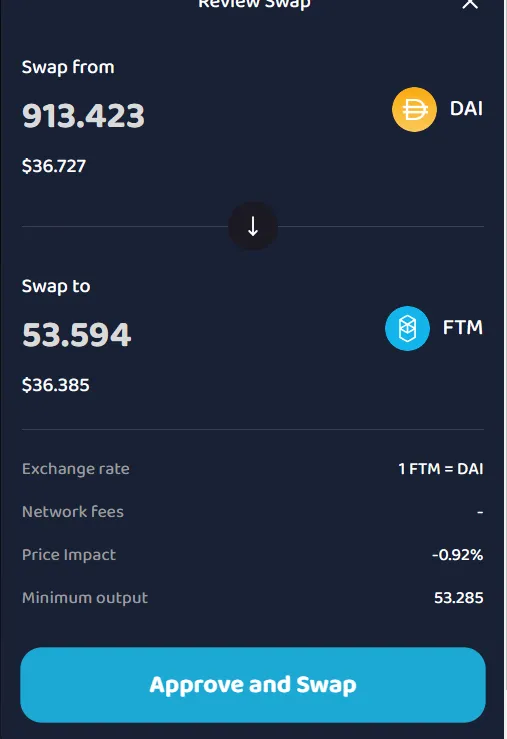Screen dimensions: 507x739
Task: Close the Review Swap dialog
Action: (x=470, y=4)
